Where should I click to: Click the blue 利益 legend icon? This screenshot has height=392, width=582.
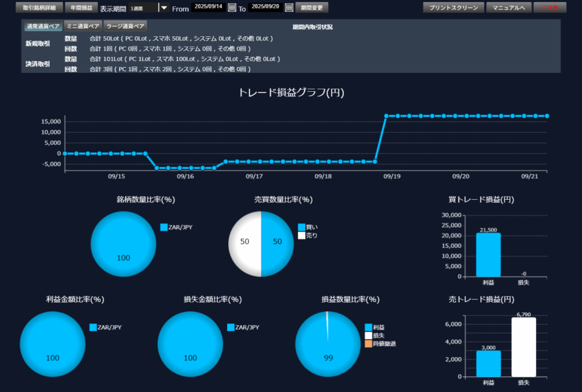point(369,327)
